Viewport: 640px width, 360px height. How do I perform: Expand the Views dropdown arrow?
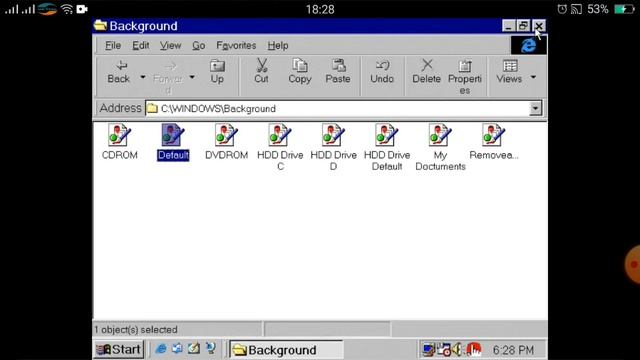click(533, 77)
